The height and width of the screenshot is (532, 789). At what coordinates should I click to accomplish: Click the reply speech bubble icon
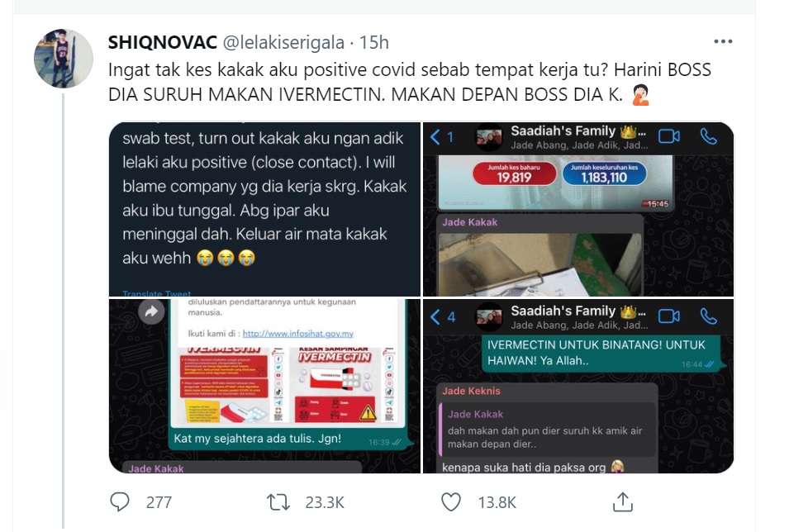pos(119,501)
